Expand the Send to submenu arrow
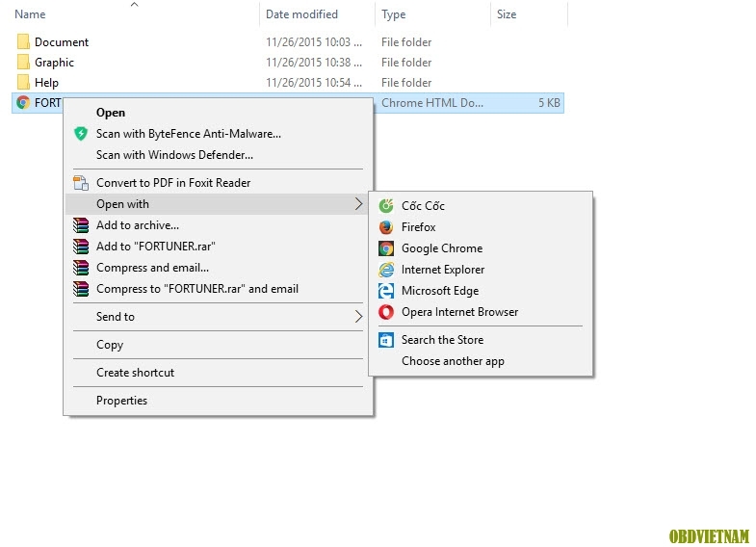Screen dimensions: 756x547 pyautogui.click(x=358, y=317)
